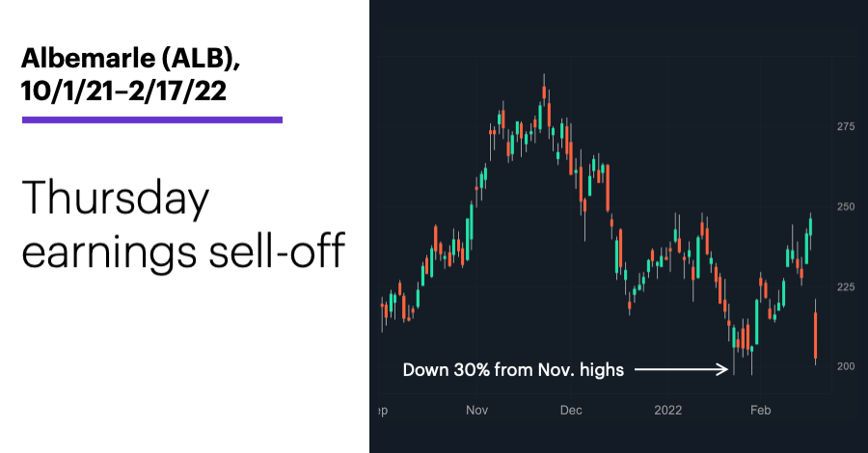Click the Nov label on the time axis
868x453 pixels.
(x=476, y=411)
